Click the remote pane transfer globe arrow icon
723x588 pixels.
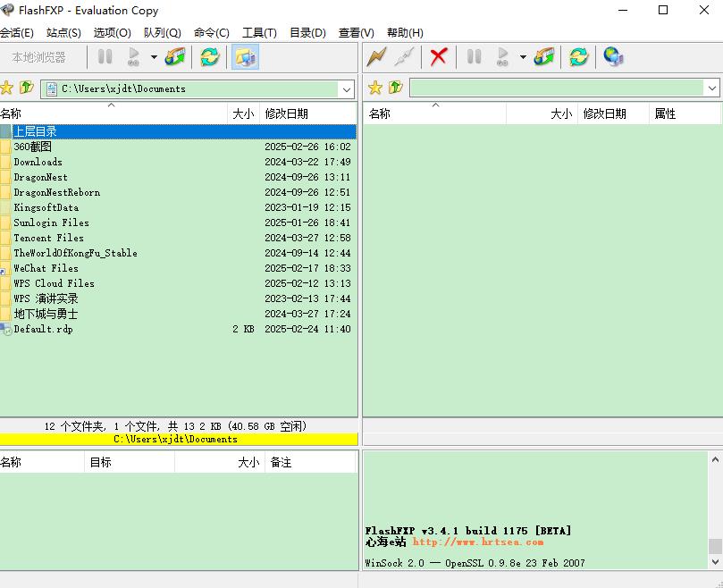point(544,56)
